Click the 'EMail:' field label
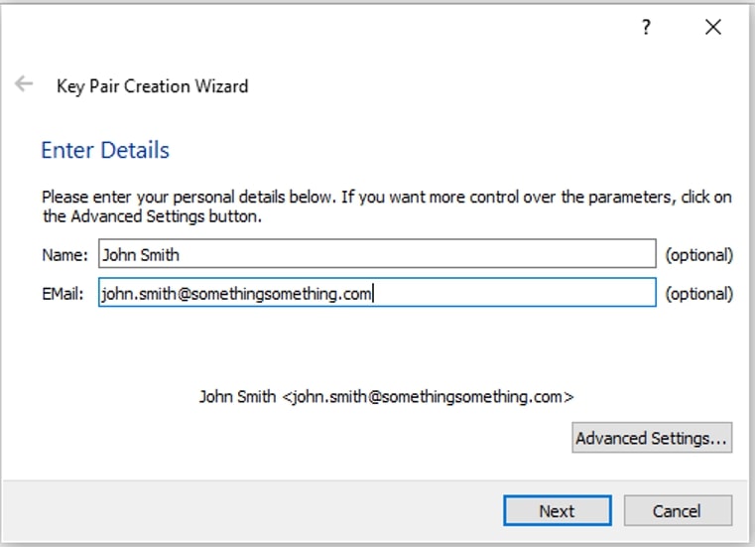Image resolution: width=756 pixels, height=548 pixels. 63,294
